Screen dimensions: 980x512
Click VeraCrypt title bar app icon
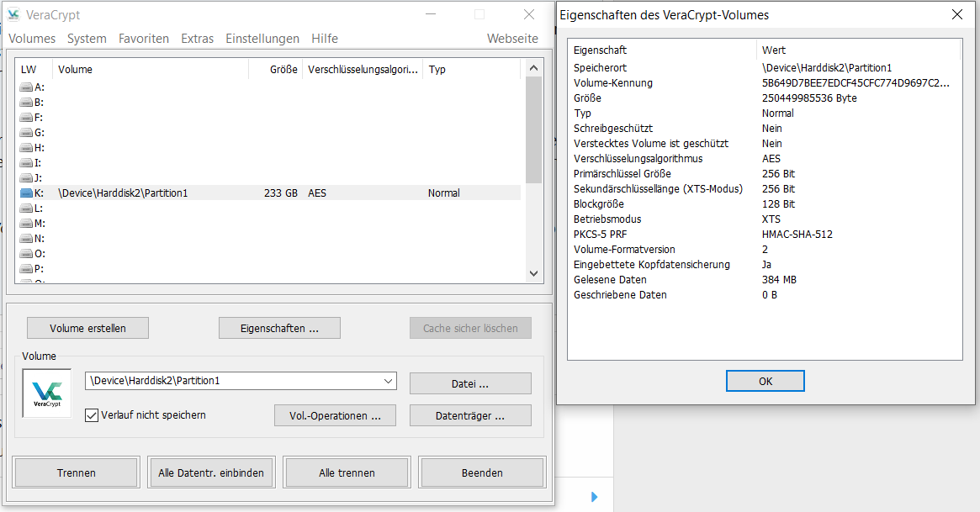click(x=13, y=14)
